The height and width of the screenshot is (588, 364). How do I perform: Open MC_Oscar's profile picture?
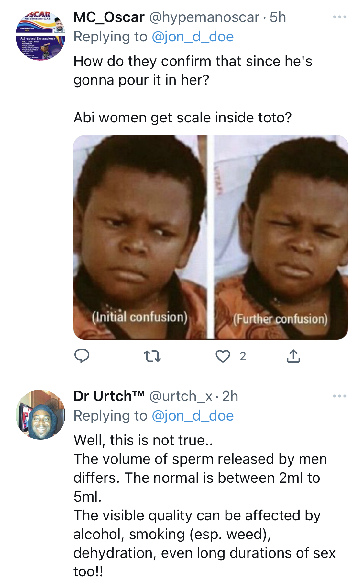[x=40, y=35]
